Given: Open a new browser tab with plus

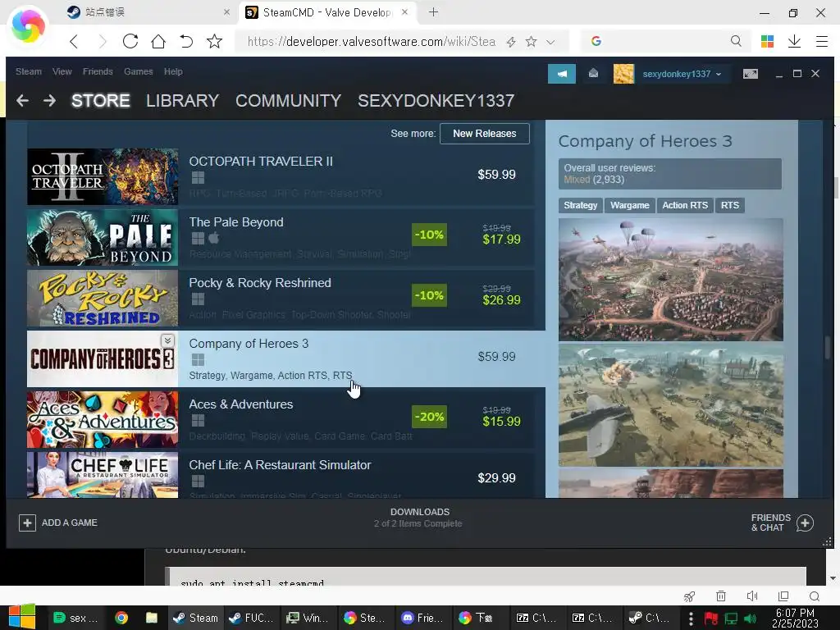Looking at the screenshot, I should pos(433,11).
